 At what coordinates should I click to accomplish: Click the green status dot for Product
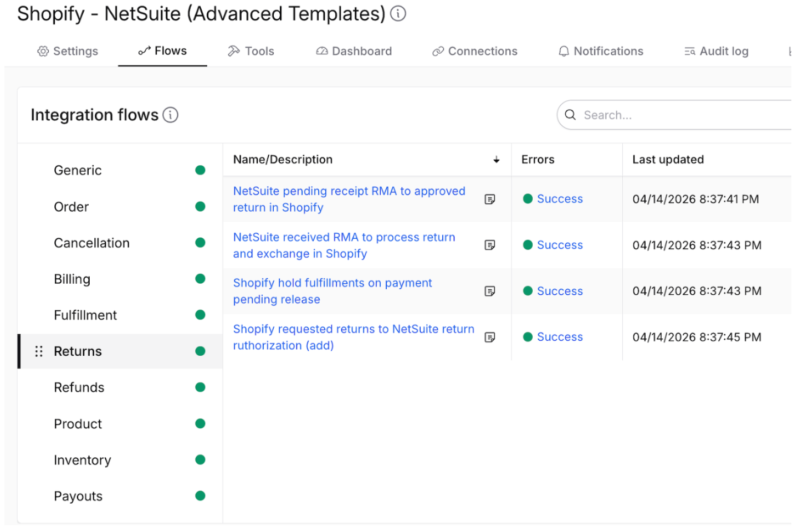tap(201, 424)
